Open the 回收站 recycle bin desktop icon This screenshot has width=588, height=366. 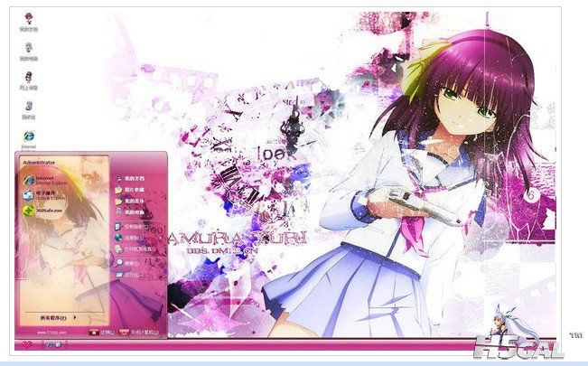click(x=29, y=110)
